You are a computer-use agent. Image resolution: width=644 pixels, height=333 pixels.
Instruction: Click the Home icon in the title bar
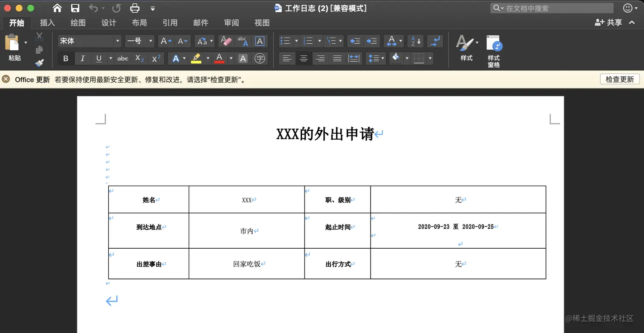pyautogui.click(x=57, y=8)
